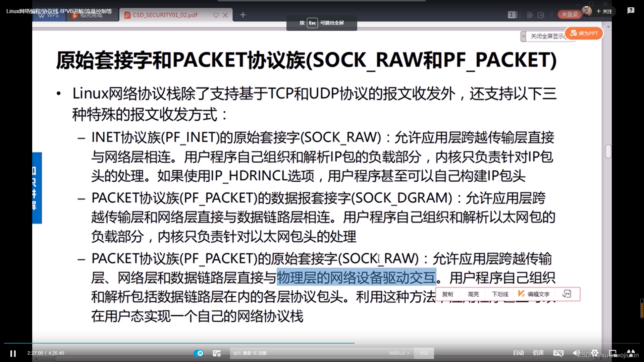The image size is (644, 362).
Task: Open player settings gear
Action: [595, 353]
